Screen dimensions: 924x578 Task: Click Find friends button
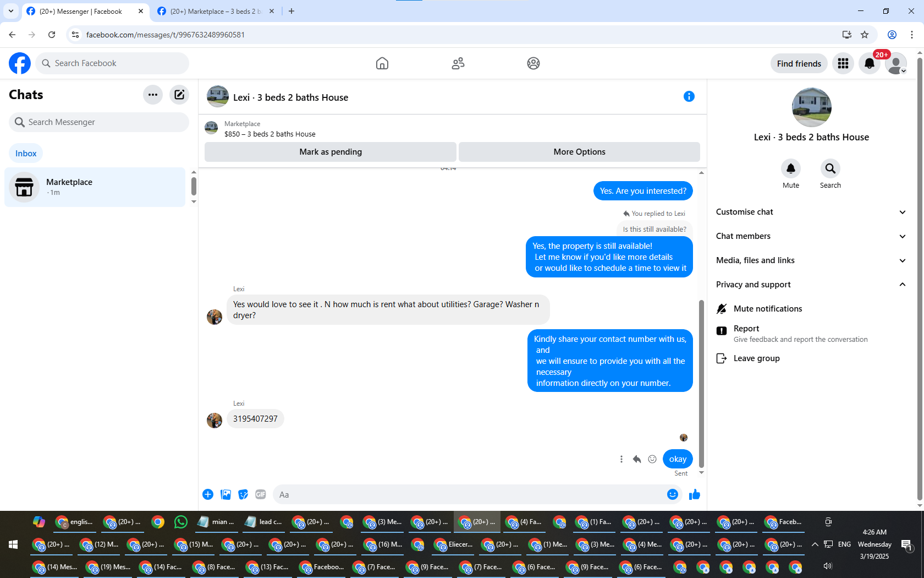(x=799, y=64)
